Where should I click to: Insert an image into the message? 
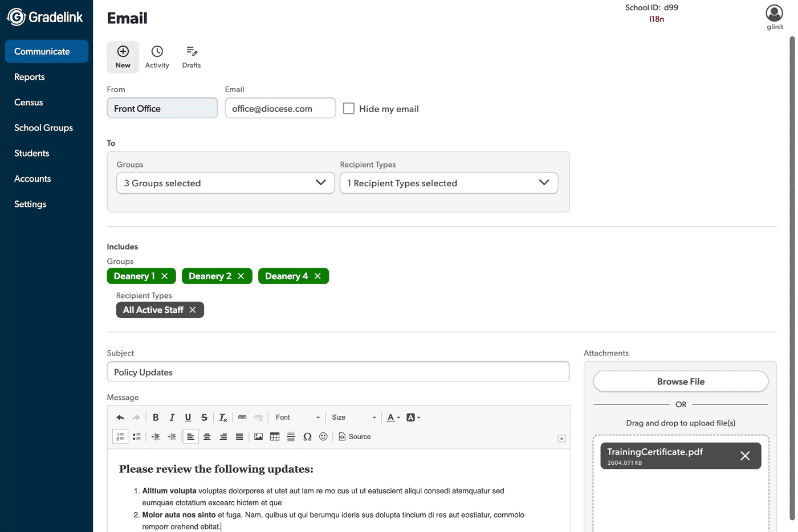(x=258, y=437)
